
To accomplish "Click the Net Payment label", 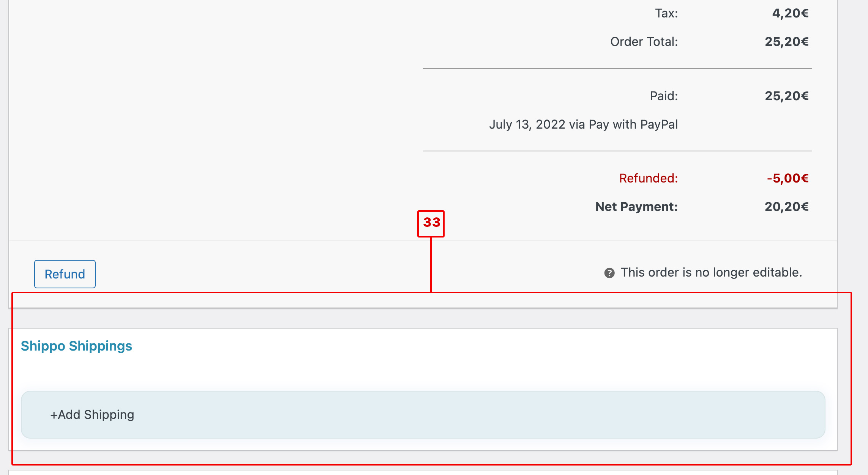I will [636, 207].
